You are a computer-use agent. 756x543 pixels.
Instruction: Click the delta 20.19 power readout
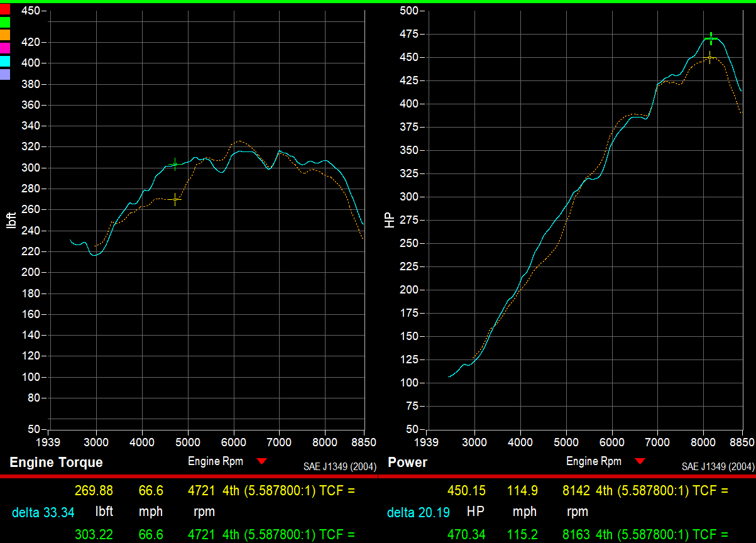click(419, 512)
